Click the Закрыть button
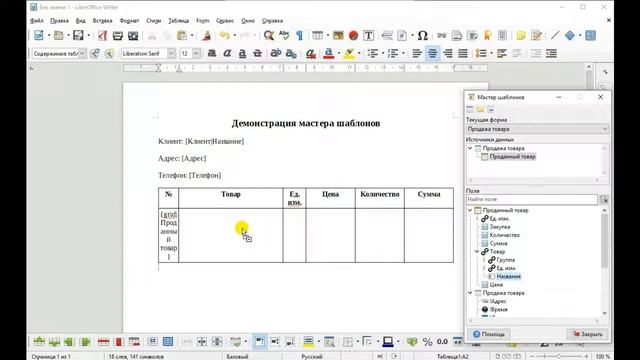This screenshot has width=640, height=360. click(588, 334)
